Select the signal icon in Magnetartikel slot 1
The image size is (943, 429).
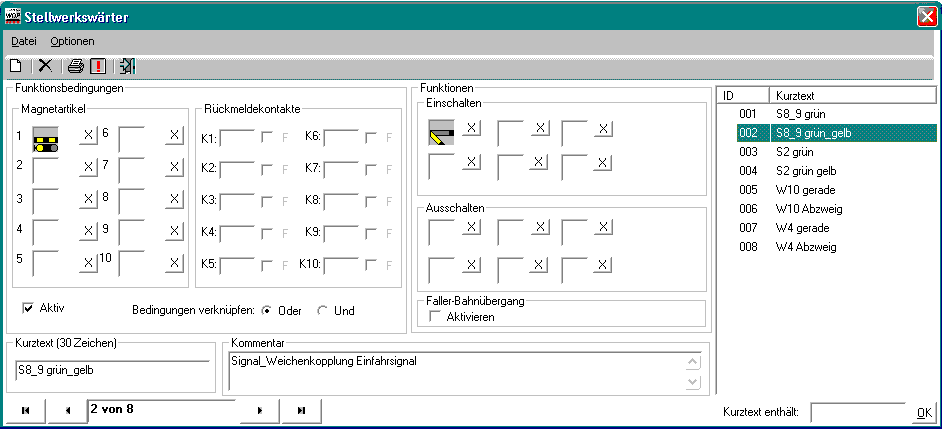pos(46,139)
